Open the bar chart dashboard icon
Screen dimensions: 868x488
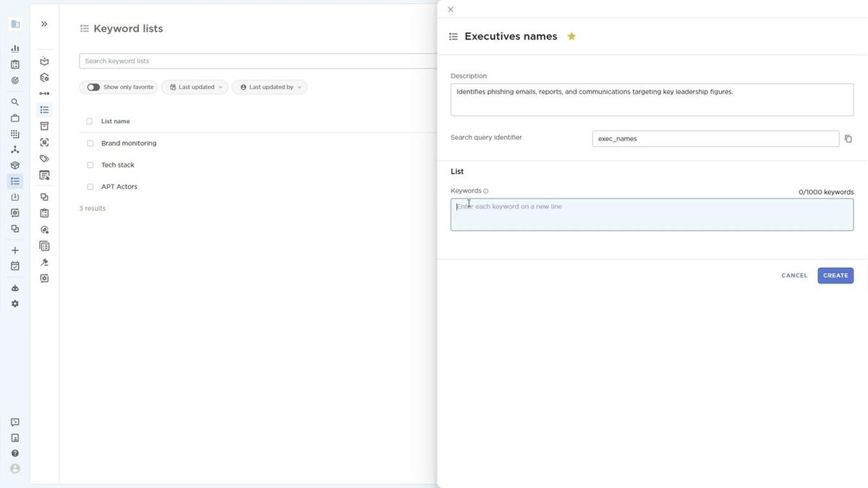(15, 49)
